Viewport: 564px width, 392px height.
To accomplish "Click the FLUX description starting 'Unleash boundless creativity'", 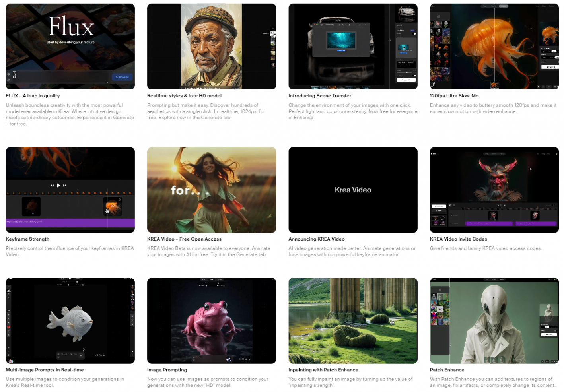I will [x=70, y=114].
